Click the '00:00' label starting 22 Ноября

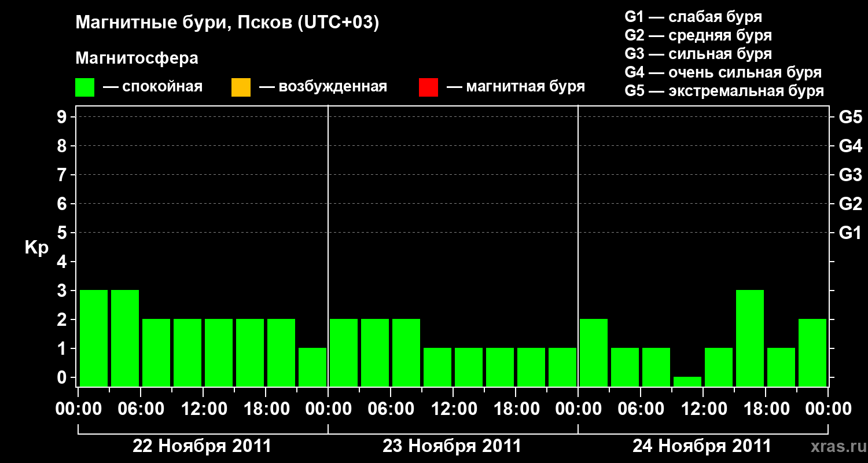click(x=78, y=409)
